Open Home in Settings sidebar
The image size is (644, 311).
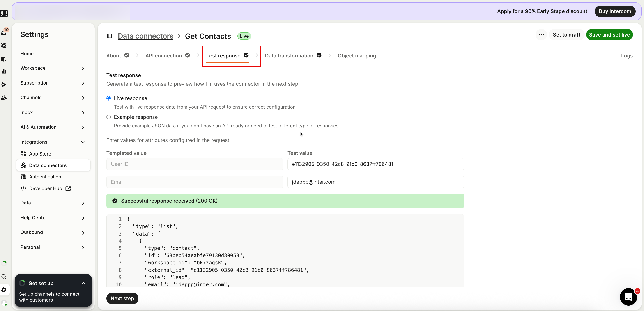tap(27, 53)
